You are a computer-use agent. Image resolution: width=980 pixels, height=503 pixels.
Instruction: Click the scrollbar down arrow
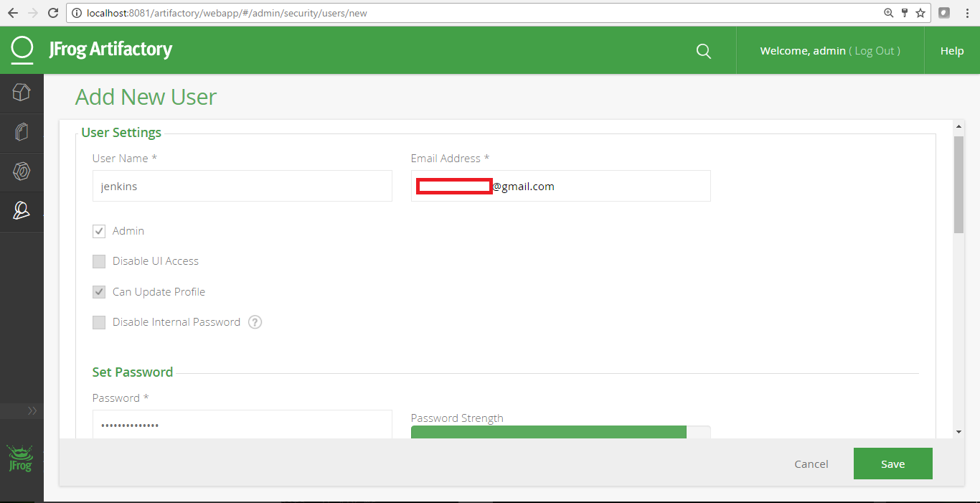[958, 432]
